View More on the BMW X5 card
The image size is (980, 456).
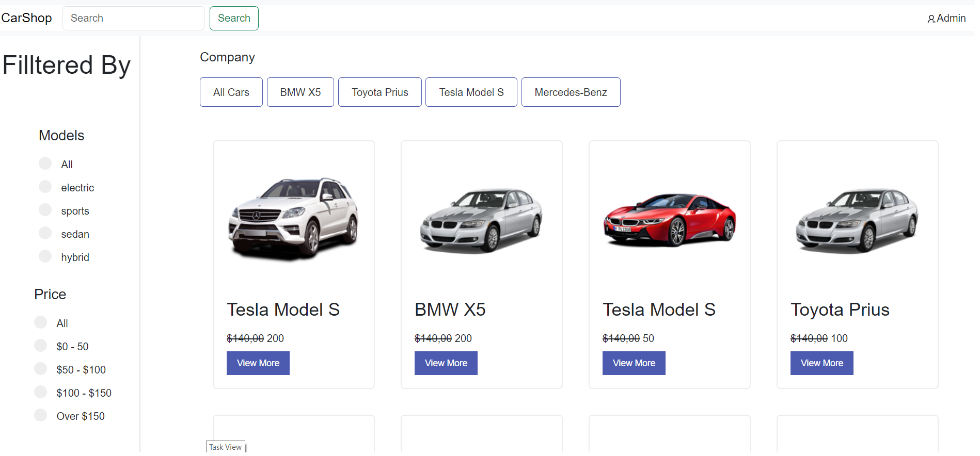(x=446, y=363)
